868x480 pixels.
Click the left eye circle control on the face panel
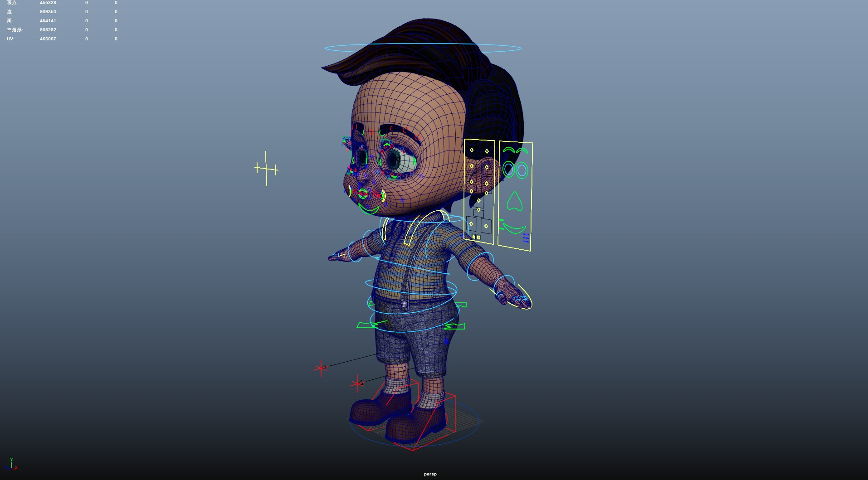tap(508, 170)
